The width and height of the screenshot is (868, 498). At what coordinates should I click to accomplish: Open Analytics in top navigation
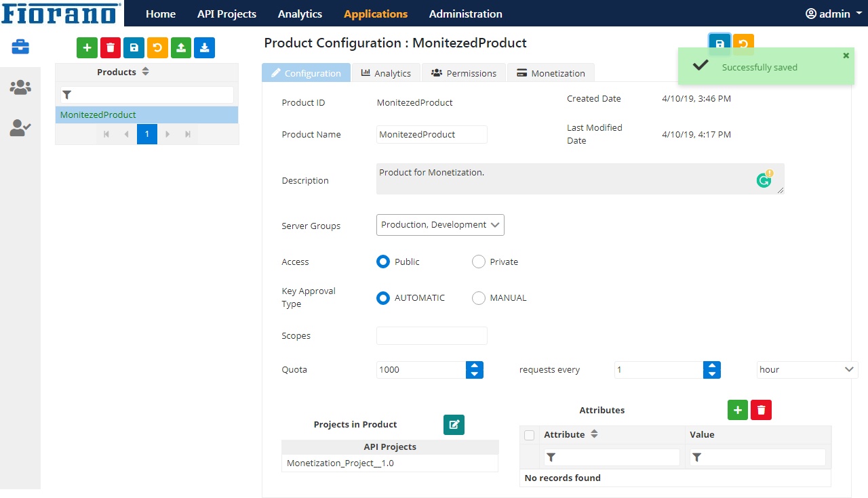(300, 14)
